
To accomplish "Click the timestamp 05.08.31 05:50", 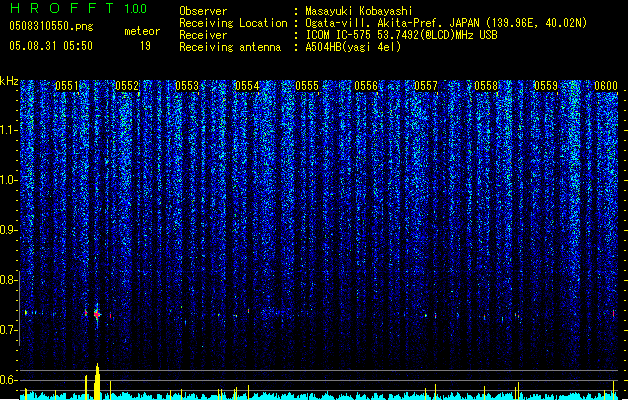I will tap(51, 46).
